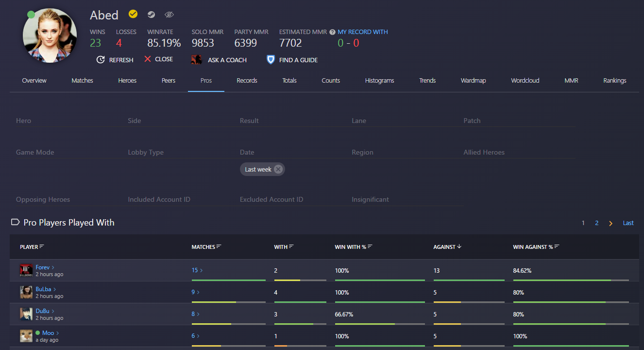Go to Last page of results
The image size is (644, 350).
[628, 223]
